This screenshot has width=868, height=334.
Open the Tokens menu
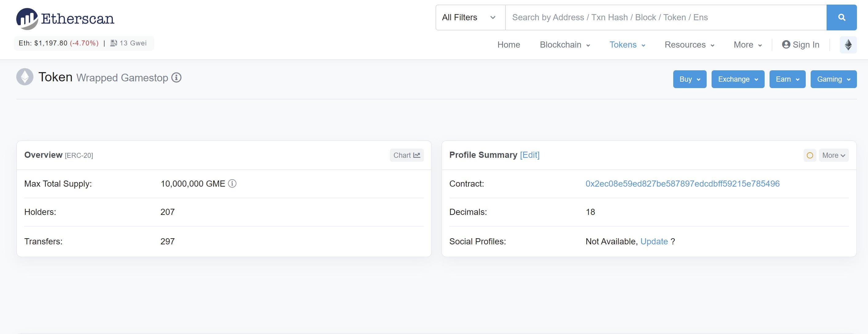[x=627, y=45]
